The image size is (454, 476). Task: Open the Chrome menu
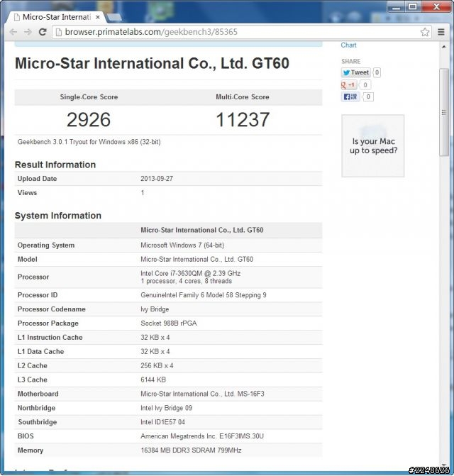pyautogui.click(x=441, y=32)
